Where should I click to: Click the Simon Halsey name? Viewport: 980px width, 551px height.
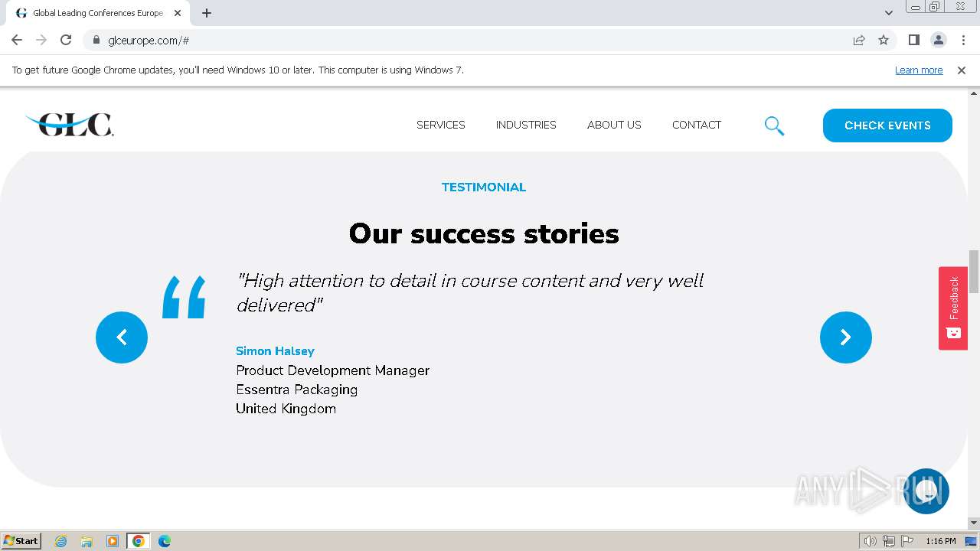pos(275,350)
